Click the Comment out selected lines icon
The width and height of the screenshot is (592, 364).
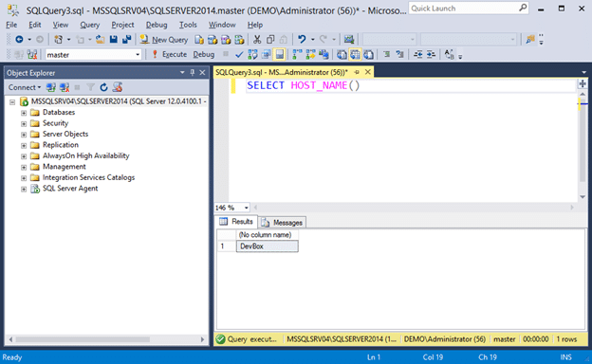[387, 55]
